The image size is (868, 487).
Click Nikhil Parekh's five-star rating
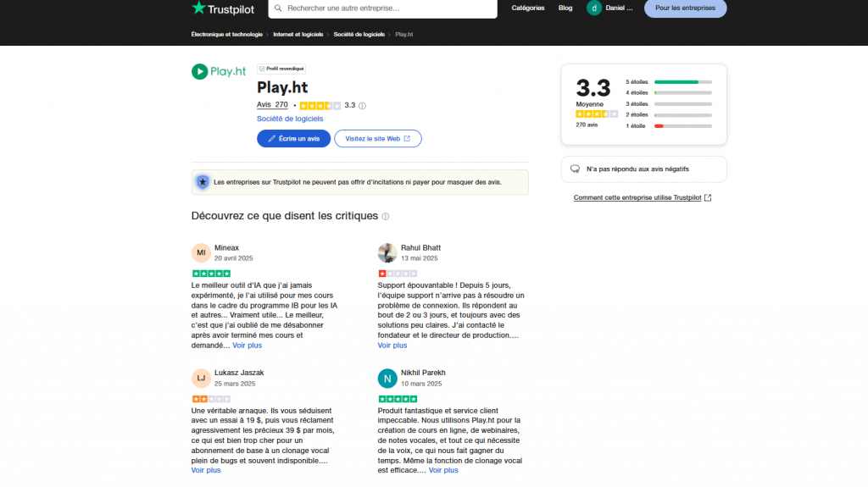coord(398,399)
